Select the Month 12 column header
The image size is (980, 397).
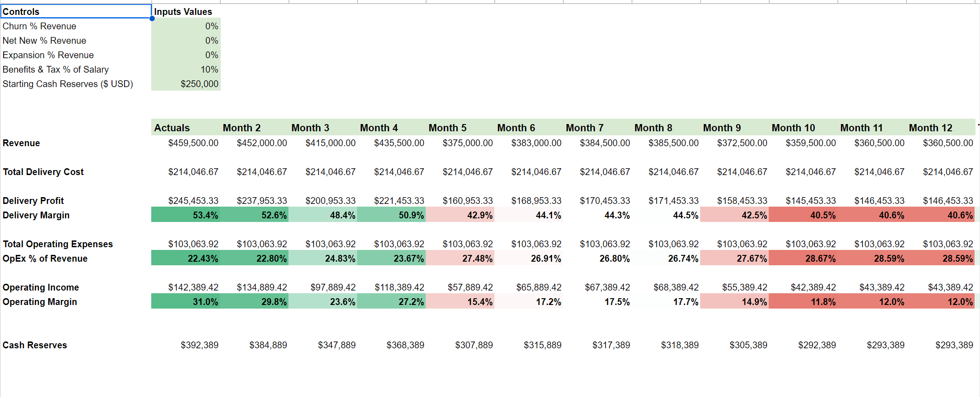941,128
